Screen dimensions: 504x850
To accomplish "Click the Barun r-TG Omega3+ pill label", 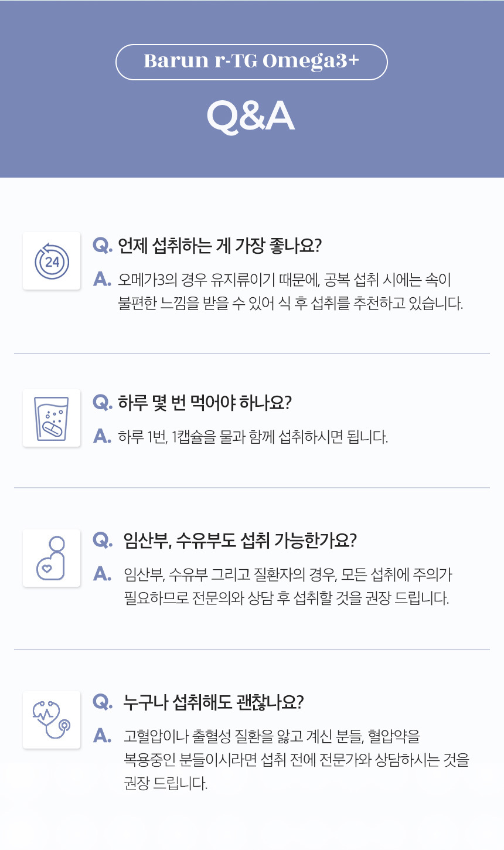I will (x=251, y=62).
